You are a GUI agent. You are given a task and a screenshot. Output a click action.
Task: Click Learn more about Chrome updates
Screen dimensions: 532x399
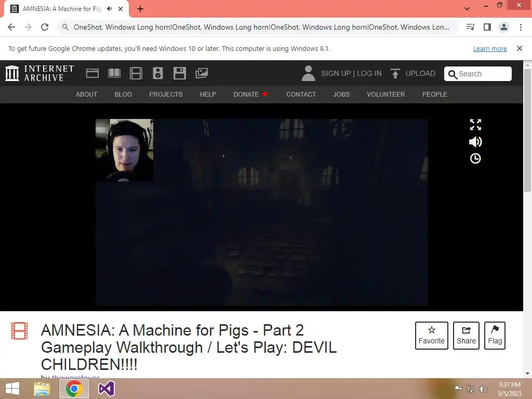(490, 48)
